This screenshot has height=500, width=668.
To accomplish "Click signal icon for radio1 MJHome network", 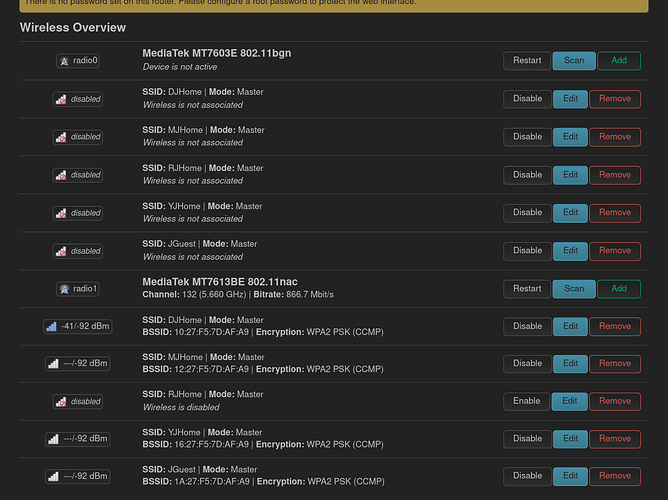I will click(53, 364).
